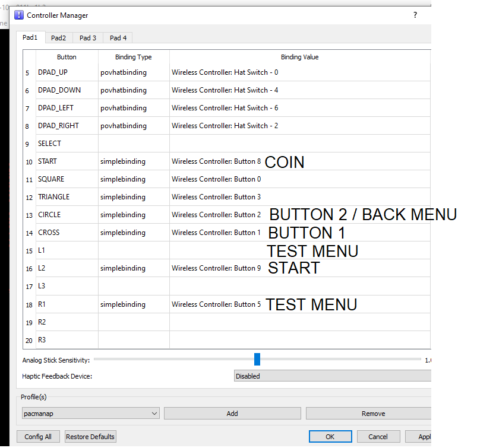Screen dimensions: 496x448
Task: Click the 'Hat Switch - 4' binding value
Action: coord(300,90)
